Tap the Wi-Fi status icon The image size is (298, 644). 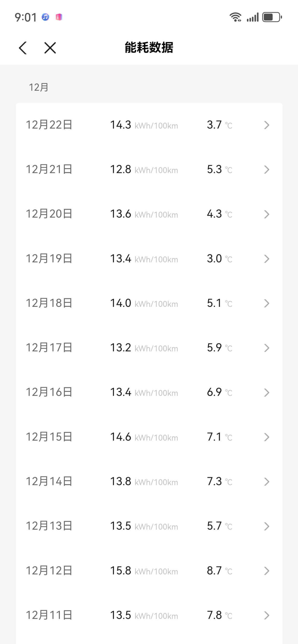pos(235,17)
